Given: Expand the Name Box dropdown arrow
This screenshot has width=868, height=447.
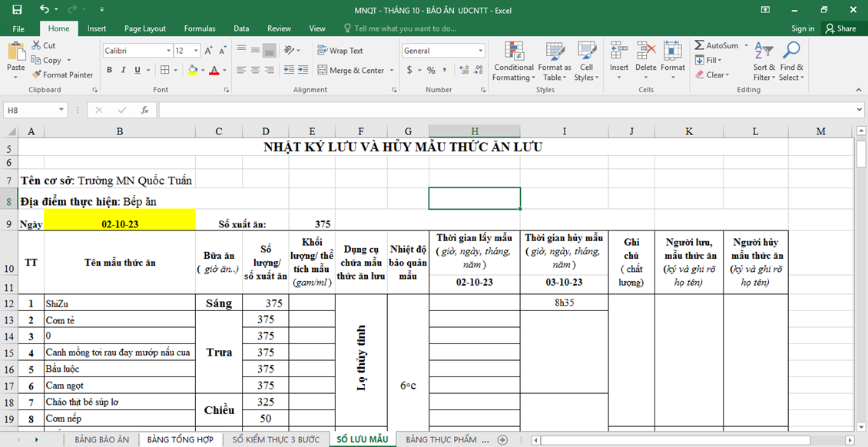Looking at the screenshot, I should click(61, 111).
